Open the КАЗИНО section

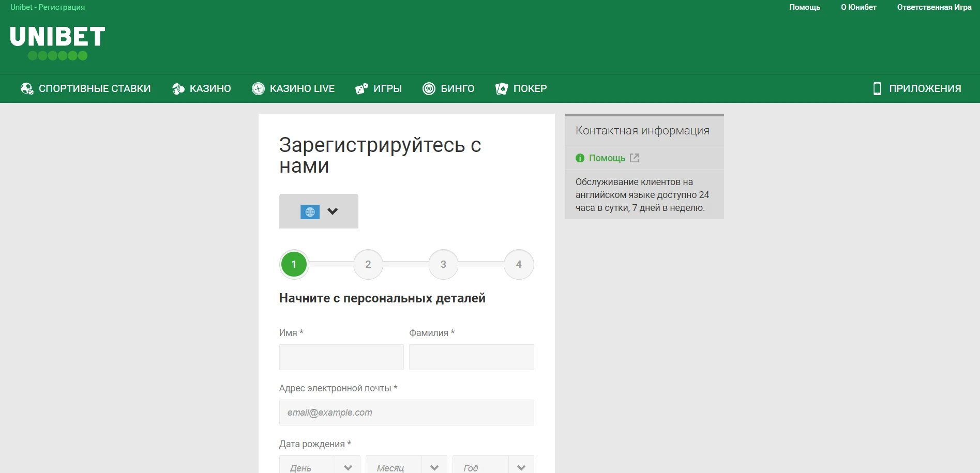point(210,89)
